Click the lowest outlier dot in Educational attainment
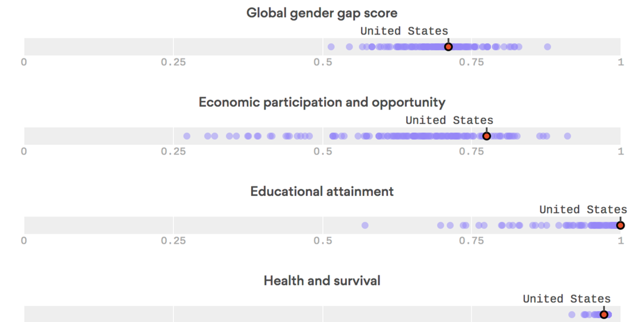The width and height of the screenshot is (644, 322). [365, 225]
